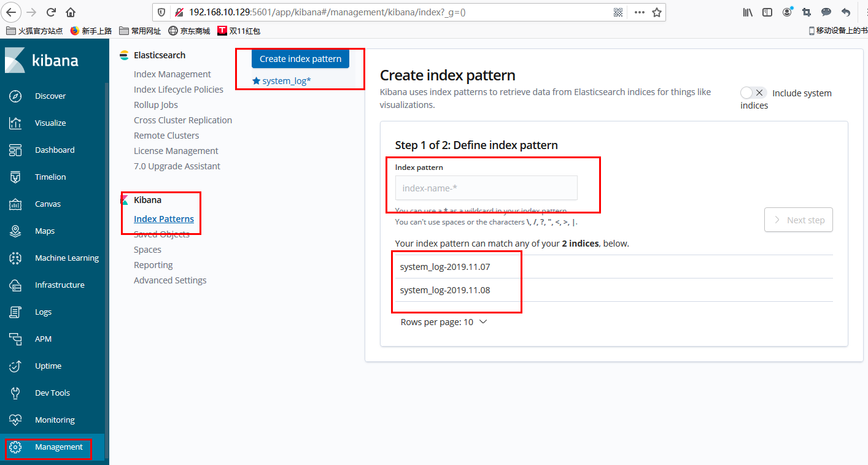Open License Management link

pos(176,151)
